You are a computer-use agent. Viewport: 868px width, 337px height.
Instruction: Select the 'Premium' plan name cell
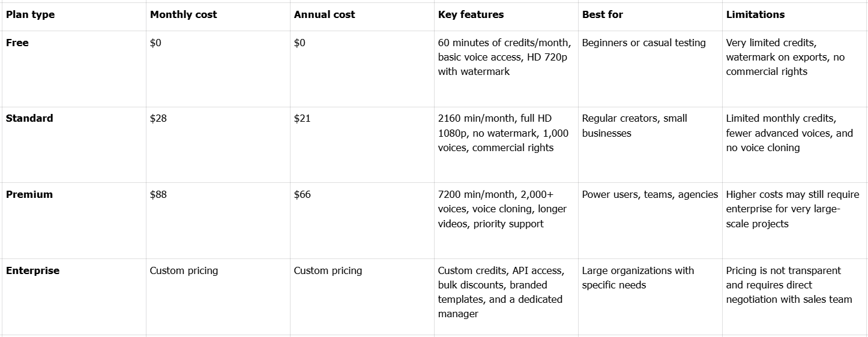(x=29, y=194)
